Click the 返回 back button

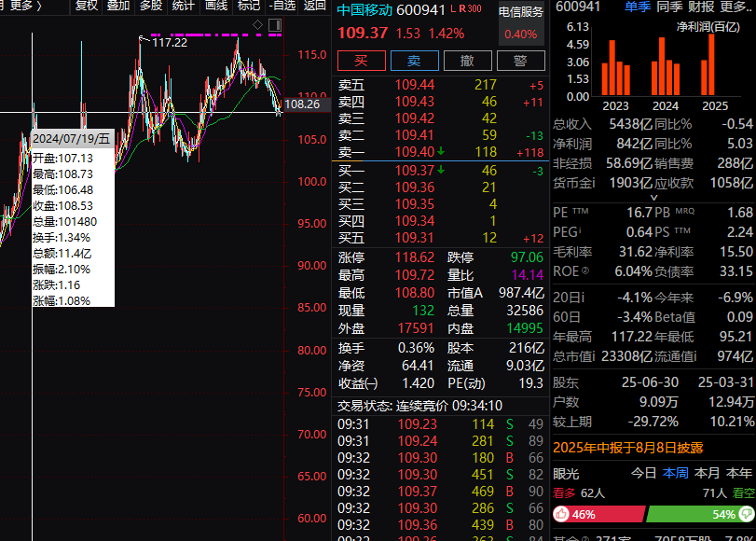coord(315,6)
